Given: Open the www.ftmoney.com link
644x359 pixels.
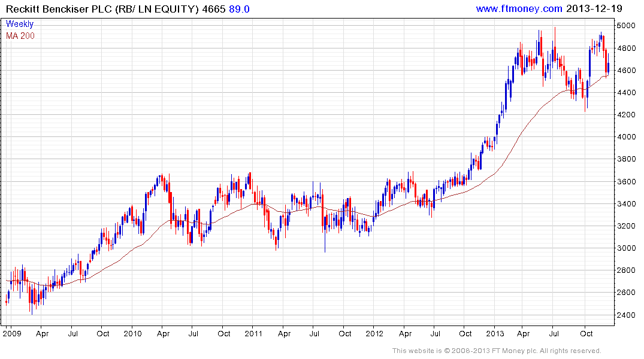Looking at the screenshot, I should pos(519,8).
